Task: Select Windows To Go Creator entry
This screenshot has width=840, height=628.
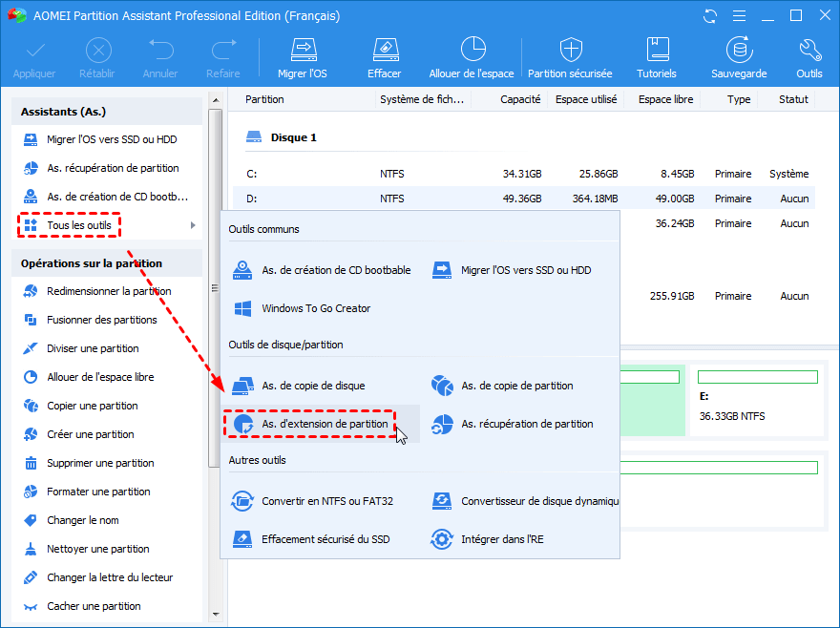Action: pos(316,308)
